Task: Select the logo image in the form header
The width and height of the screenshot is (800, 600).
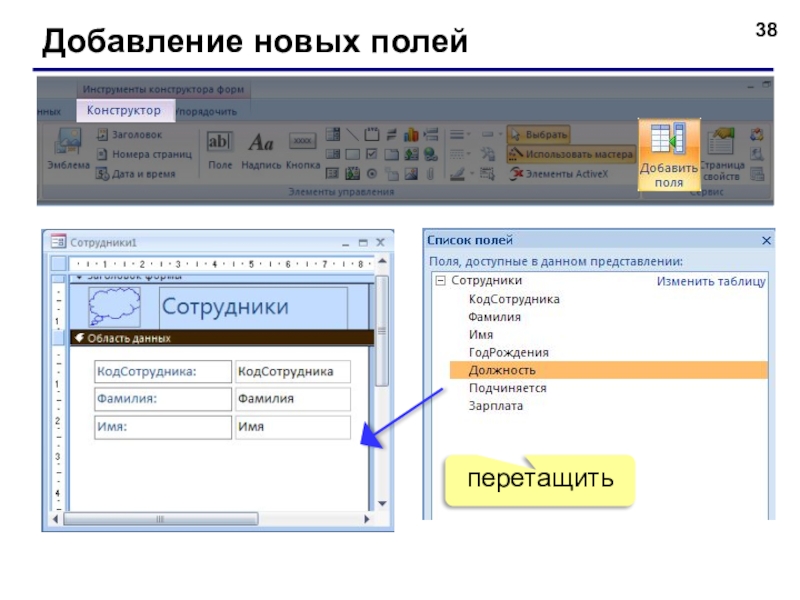Action: (x=114, y=307)
